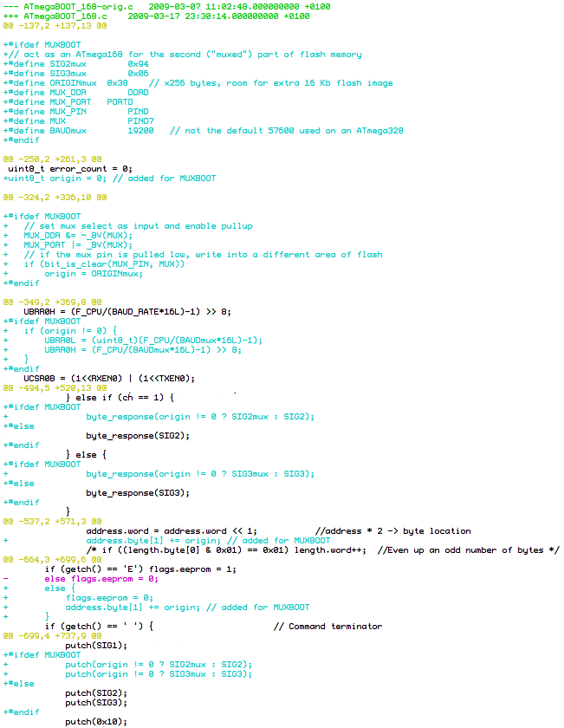Click line '#define SIG2mux 0x94'
The image size is (564, 728).
(75, 64)
